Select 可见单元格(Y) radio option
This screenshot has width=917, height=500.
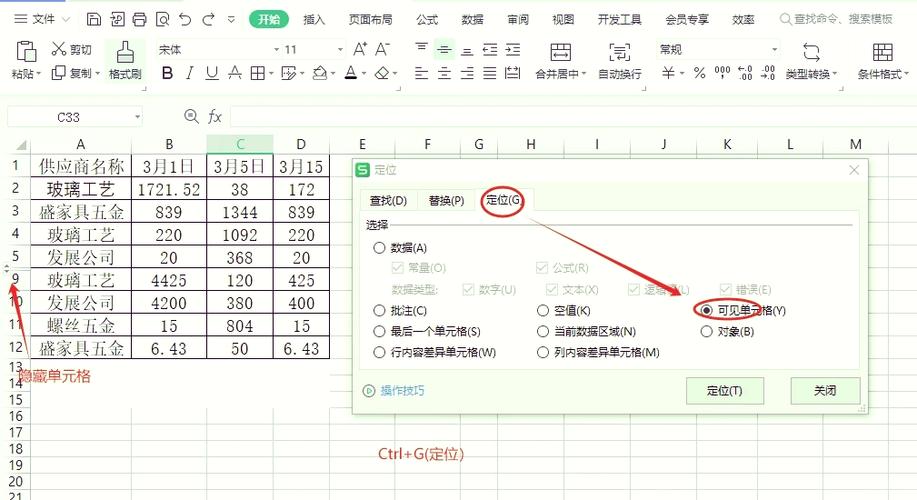[706, 311]
